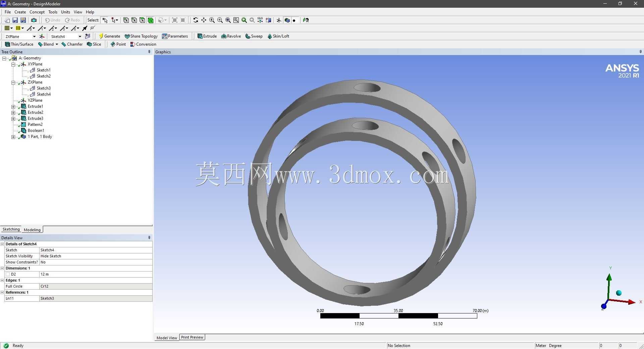Select Boolean1 in the tree outline
This screenshot has height=349, width=644.
click(36, 131)
